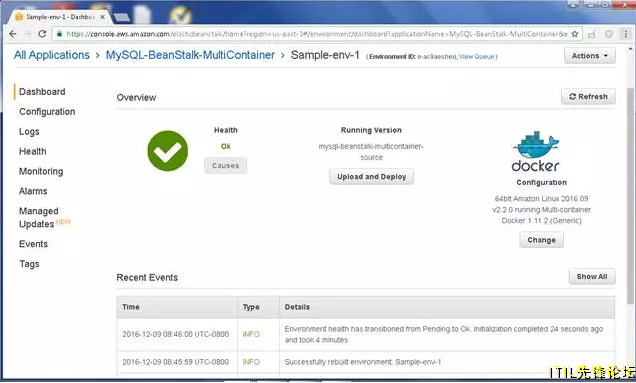
Task: Go to Logs in the sidebar
Action: (29, 132)
